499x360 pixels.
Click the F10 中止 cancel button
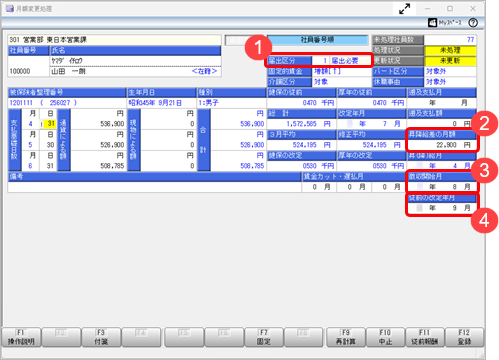coord(385,337)
